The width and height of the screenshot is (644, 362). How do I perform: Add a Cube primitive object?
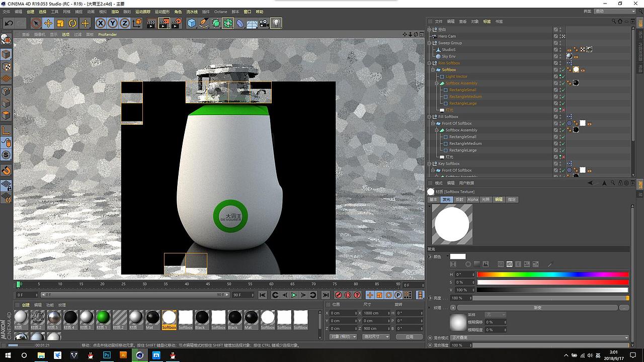coord(192,23)
